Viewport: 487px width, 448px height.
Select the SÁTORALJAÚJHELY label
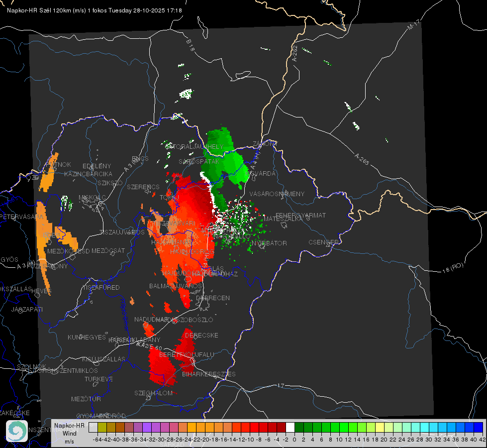(195, 146)
